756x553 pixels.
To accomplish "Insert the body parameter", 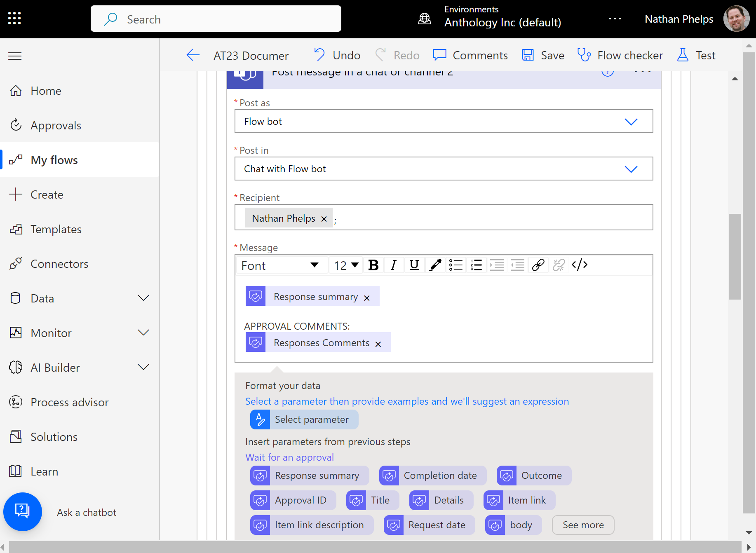I will (x=514, y=525).
